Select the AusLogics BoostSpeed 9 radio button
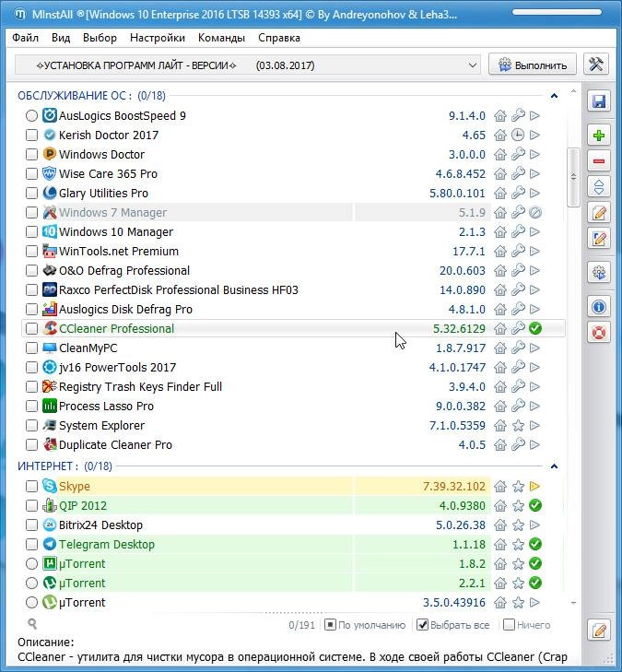The height and width of the screenshot is (672, 622). tap(31, 116)
